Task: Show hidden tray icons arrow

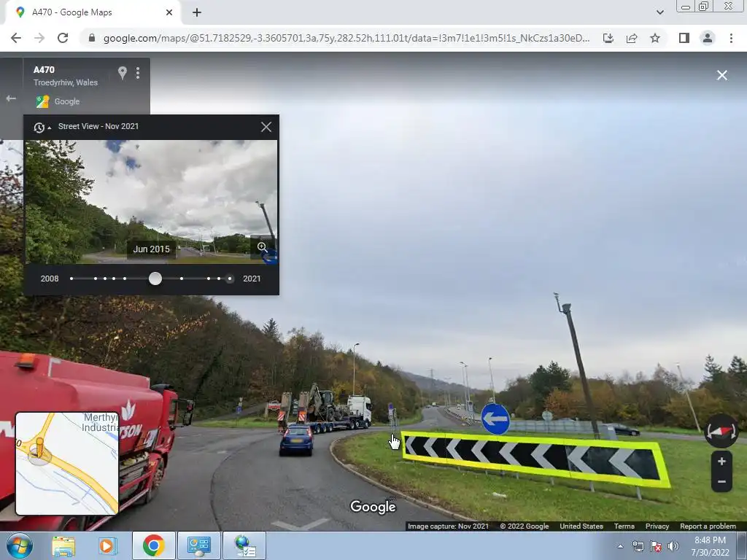Action: (x=620, y=546)
